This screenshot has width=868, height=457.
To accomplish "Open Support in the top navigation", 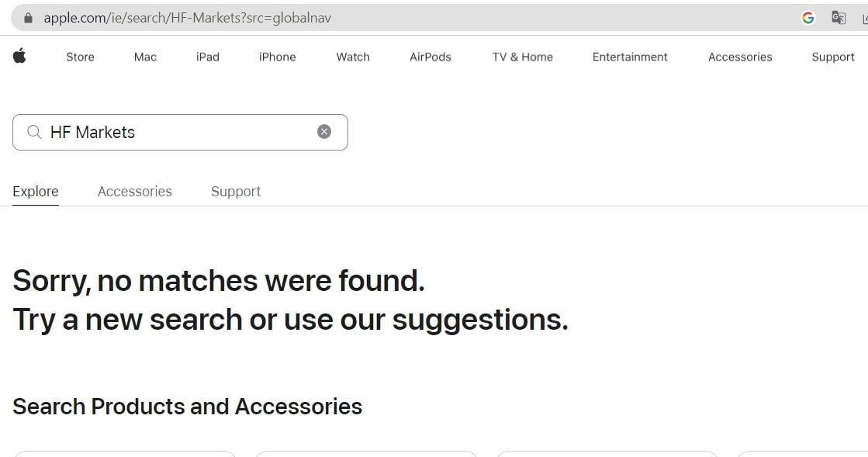I will [833, 57].
